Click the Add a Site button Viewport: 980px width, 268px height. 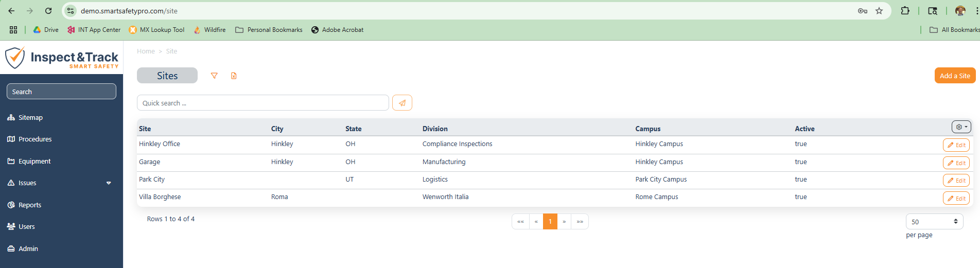coord(955,76)
